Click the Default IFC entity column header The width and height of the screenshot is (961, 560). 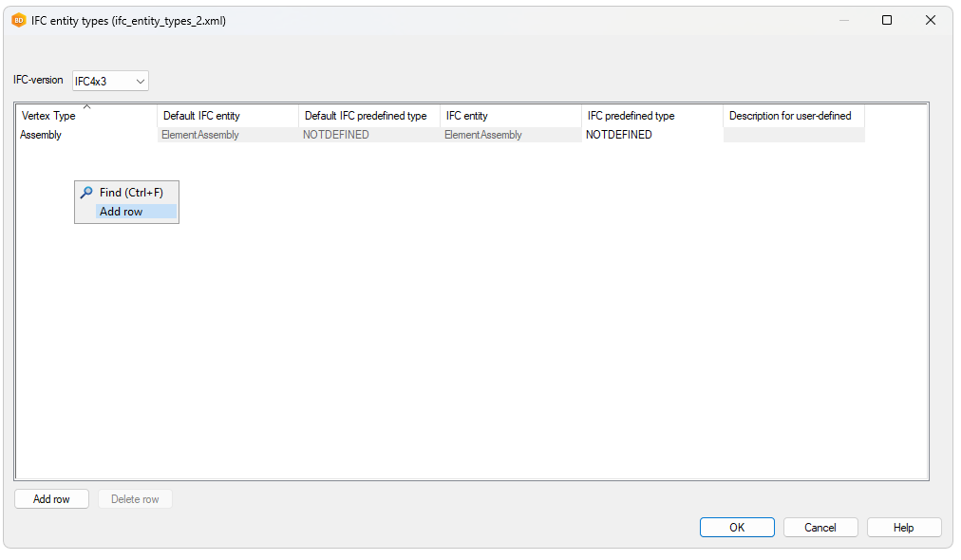[201, 116]
